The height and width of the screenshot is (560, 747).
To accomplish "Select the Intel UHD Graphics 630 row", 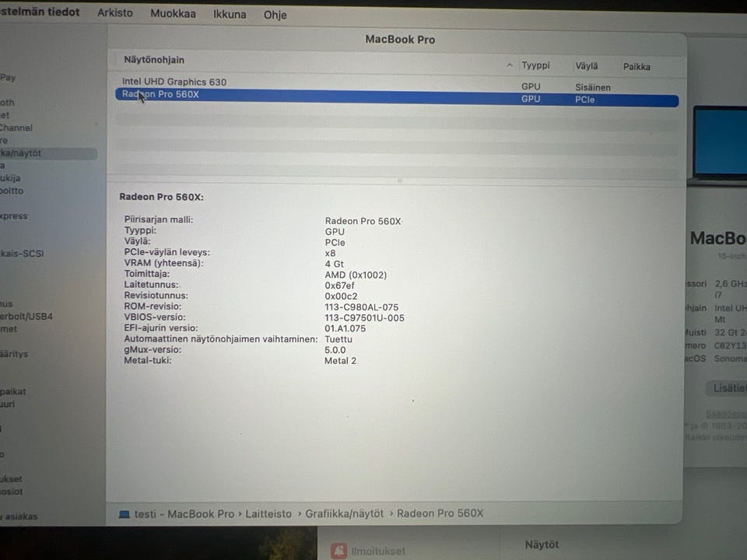I will 397,83.
